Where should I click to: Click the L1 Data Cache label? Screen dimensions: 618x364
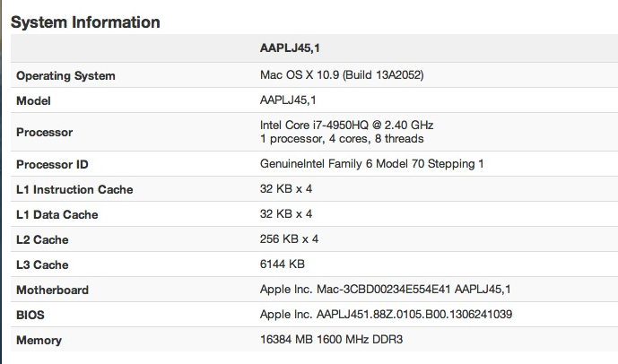[57, 214]
